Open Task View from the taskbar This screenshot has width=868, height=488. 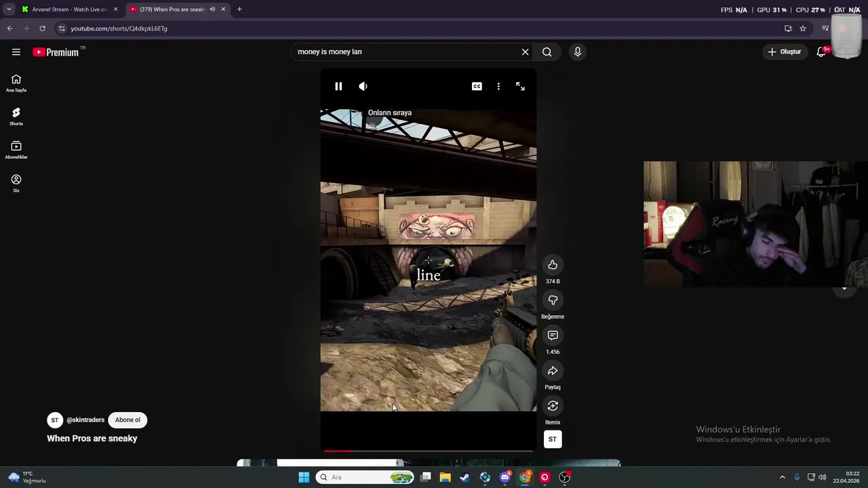coord(426,477)
